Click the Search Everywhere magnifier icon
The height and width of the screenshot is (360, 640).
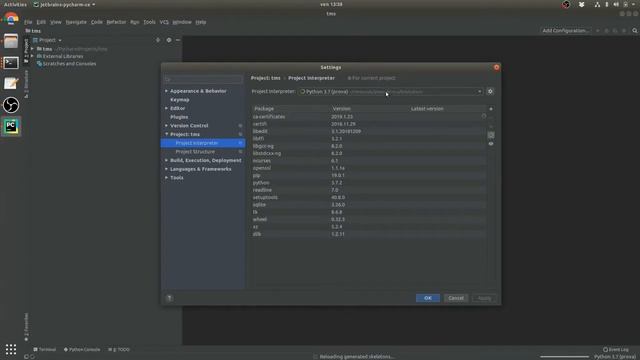click(635, 31)
